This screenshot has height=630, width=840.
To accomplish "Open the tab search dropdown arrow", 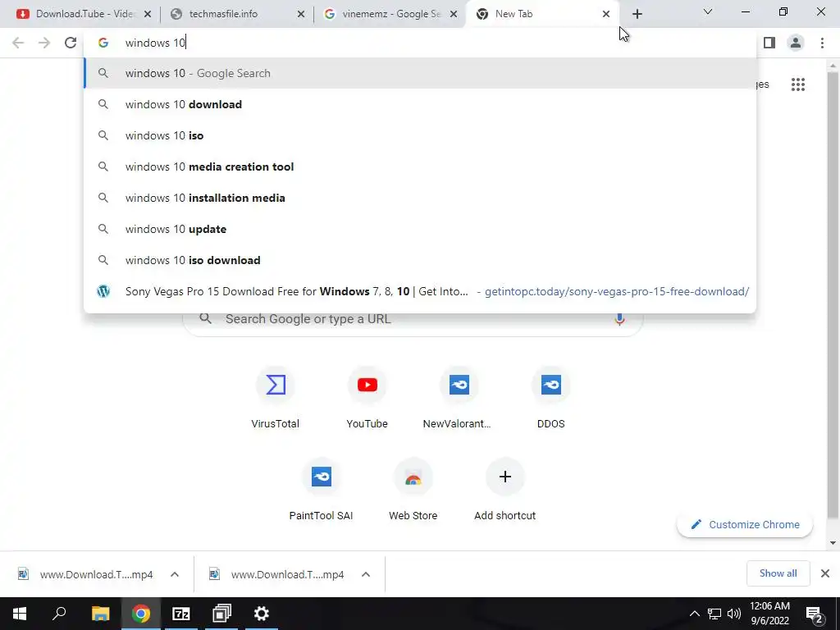I will [708, 11].
